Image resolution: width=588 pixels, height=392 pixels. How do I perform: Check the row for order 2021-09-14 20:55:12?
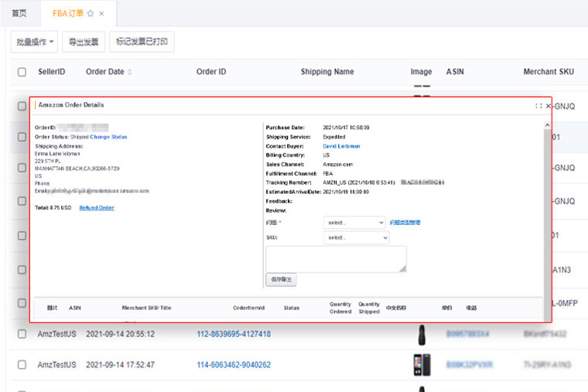point(22,334)
